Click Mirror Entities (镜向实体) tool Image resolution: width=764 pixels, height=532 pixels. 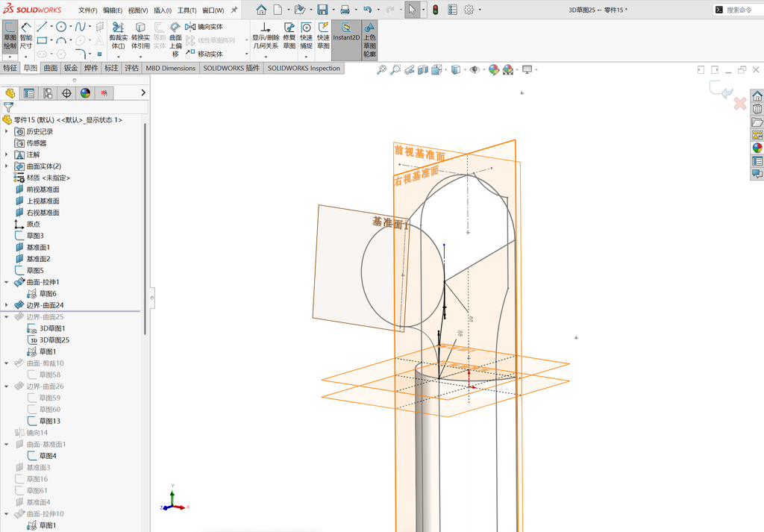coord(204,27)
